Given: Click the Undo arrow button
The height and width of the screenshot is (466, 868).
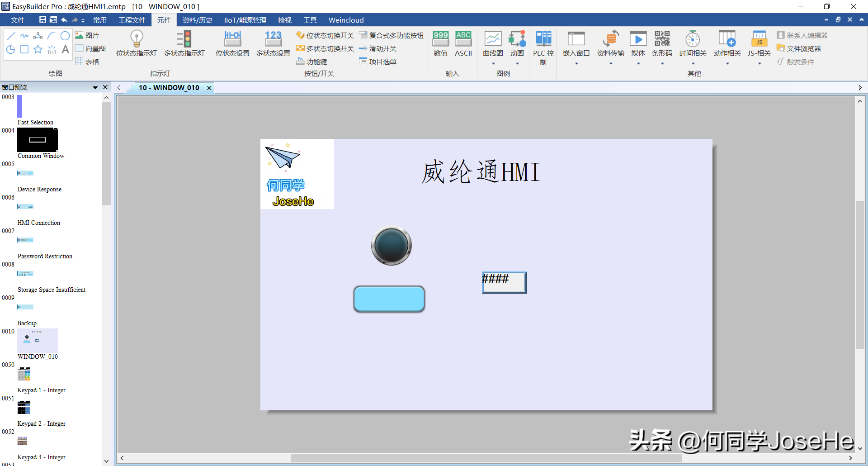Looking at the screenshot, I should click(x=64, y=20).
